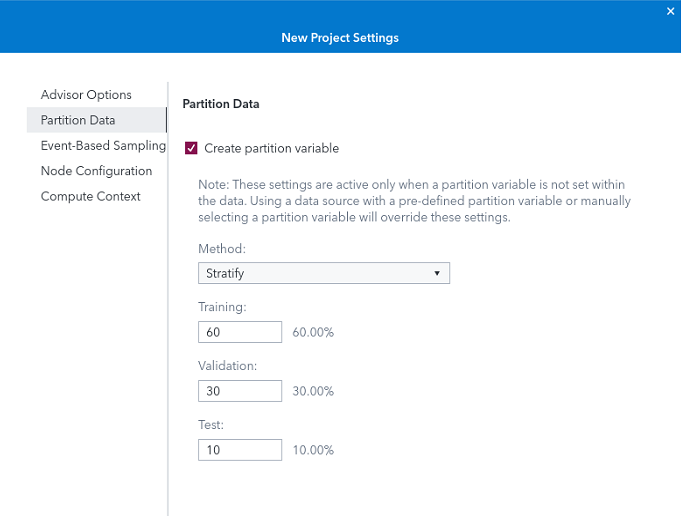Image resolution: width=681 pixels, height=516 pixels.
Task: Select the Test input field with 10
Action: coord(240,450)
